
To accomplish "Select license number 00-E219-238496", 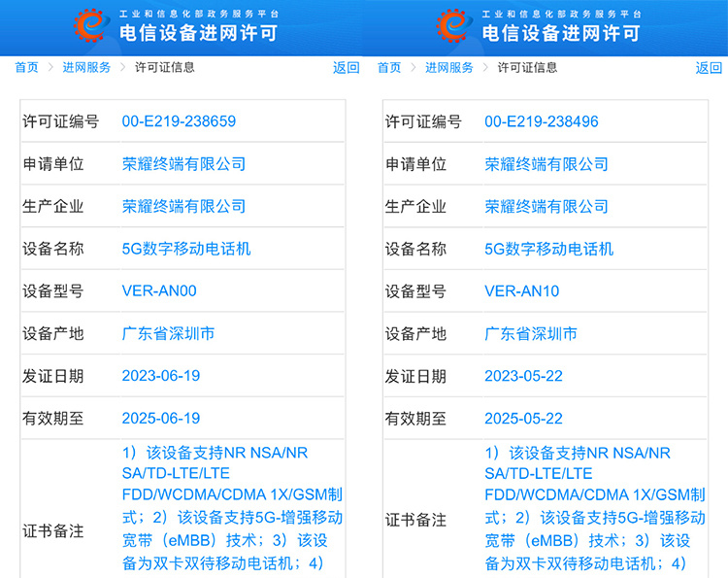I will [542, 121].
